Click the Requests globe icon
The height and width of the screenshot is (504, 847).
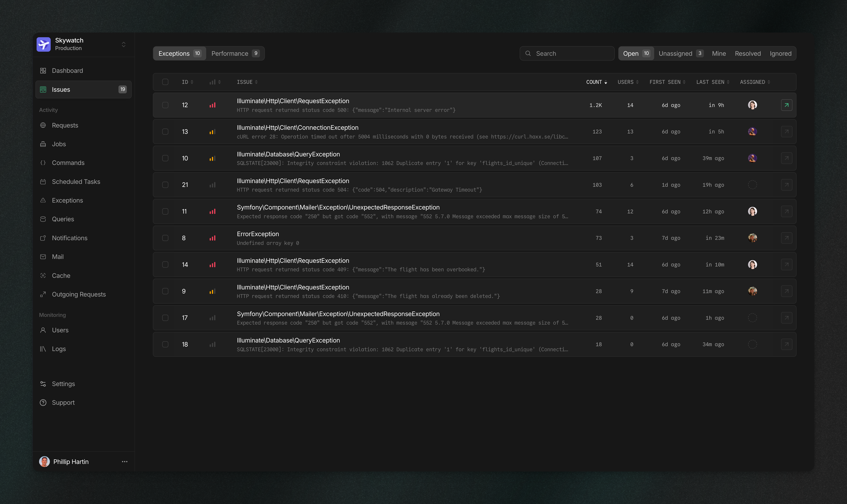pos(43,125)
